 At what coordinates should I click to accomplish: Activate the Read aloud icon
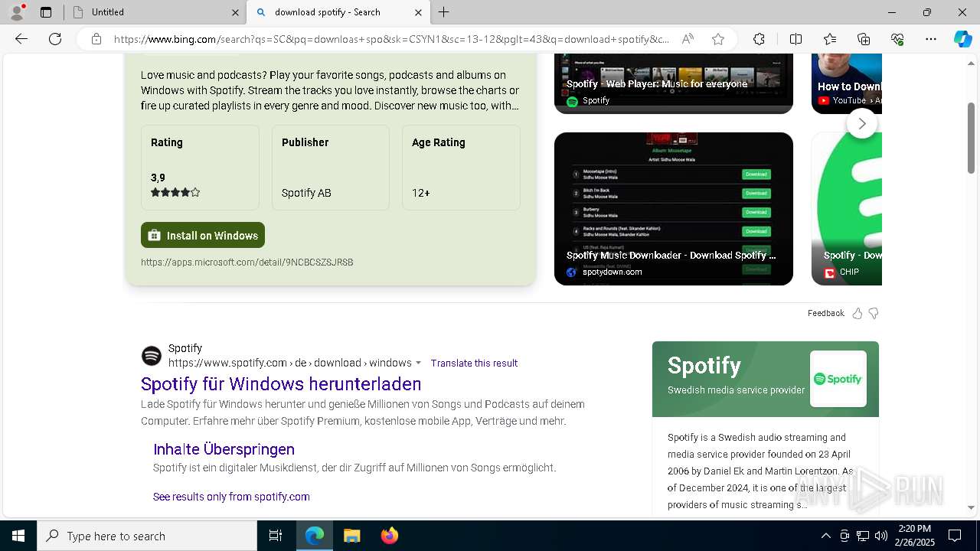[688, 39]
